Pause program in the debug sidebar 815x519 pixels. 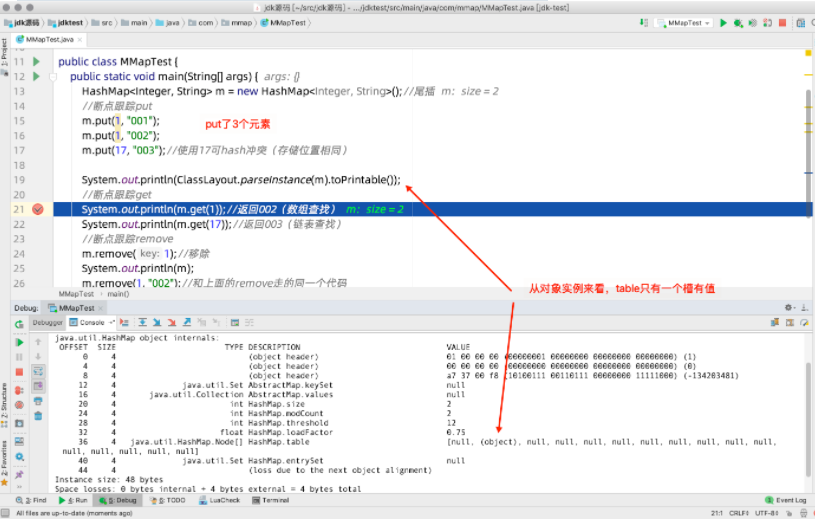pos(19,357)
